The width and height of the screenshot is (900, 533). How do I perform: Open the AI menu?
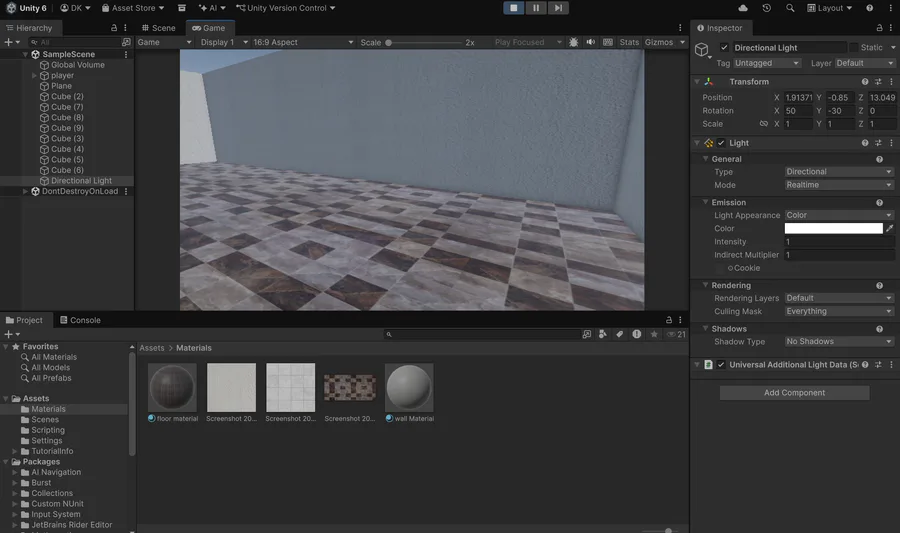(x=212, y=8)
